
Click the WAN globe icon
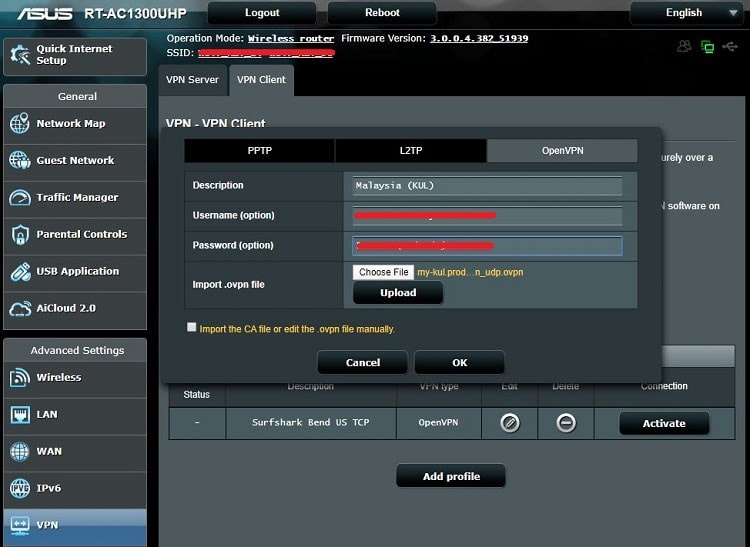pos(20,451)
